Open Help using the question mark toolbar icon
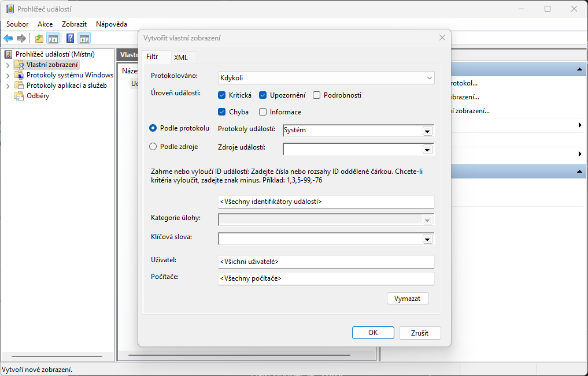The image size is (588, 376). [x=69, y=38]
